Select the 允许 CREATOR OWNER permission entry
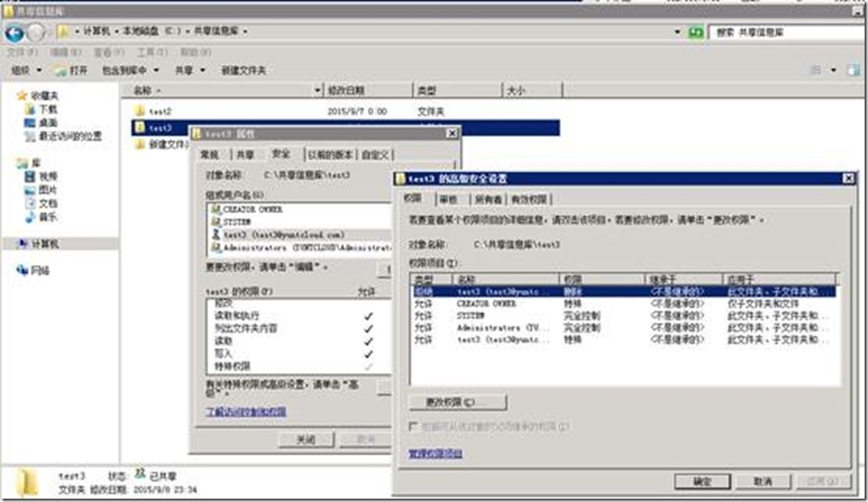The width and height of the screenshot is (868, 502). point(623,303)
